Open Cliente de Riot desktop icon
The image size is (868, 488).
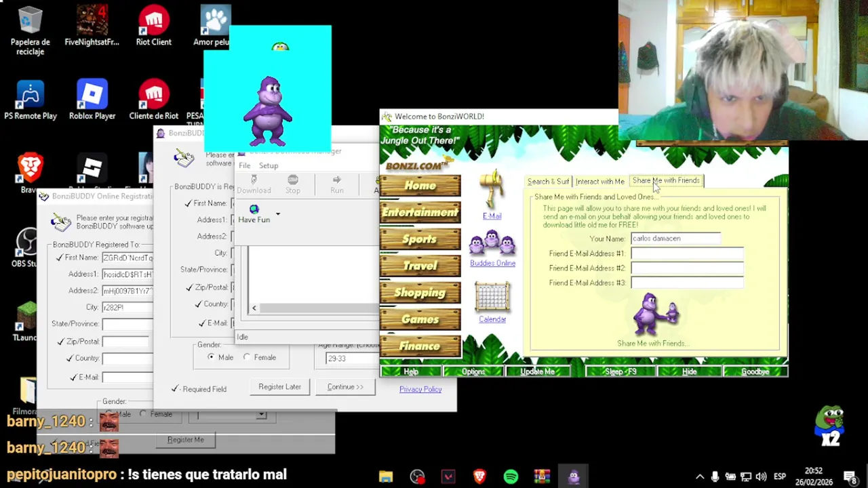(x=154, y=100)
